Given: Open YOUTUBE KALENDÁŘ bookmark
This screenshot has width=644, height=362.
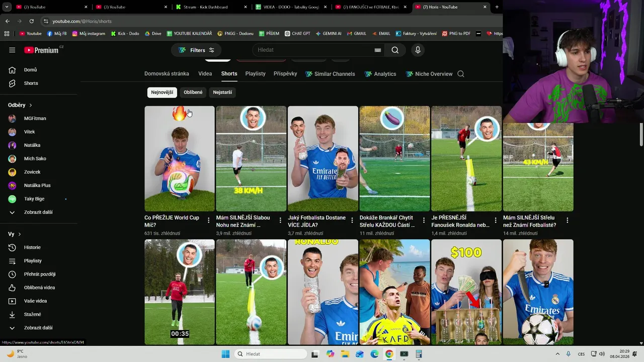Looking at the screenshot, I should point(189,34).
